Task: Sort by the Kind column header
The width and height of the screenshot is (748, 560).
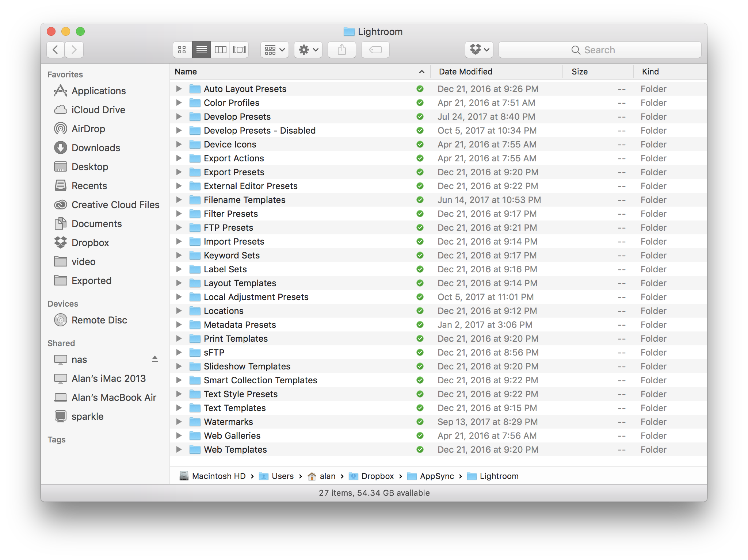Action: tap(671, 72)
